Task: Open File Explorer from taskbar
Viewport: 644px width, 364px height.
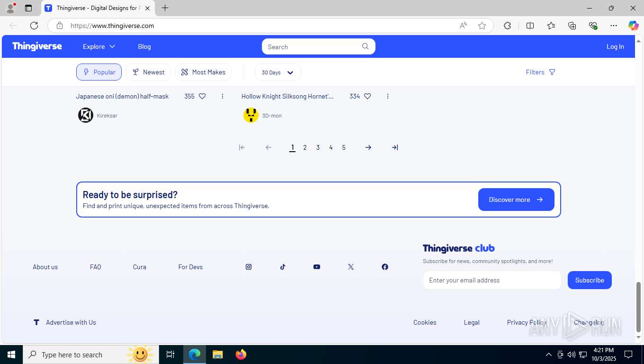Action: point(217,355)
